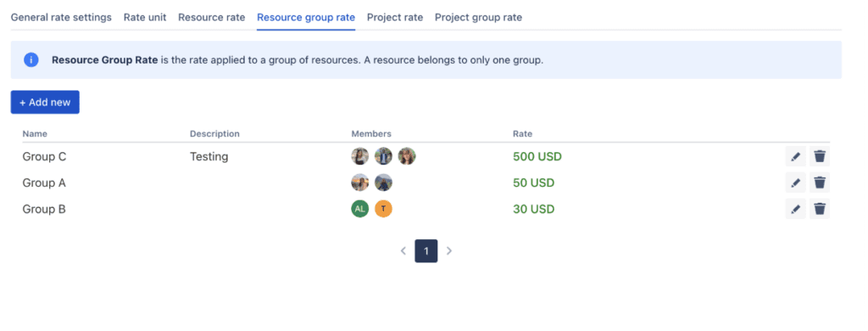The image size is (868, 331).
Task: Click second member avatar of Group A
Action: pos(384,182)
